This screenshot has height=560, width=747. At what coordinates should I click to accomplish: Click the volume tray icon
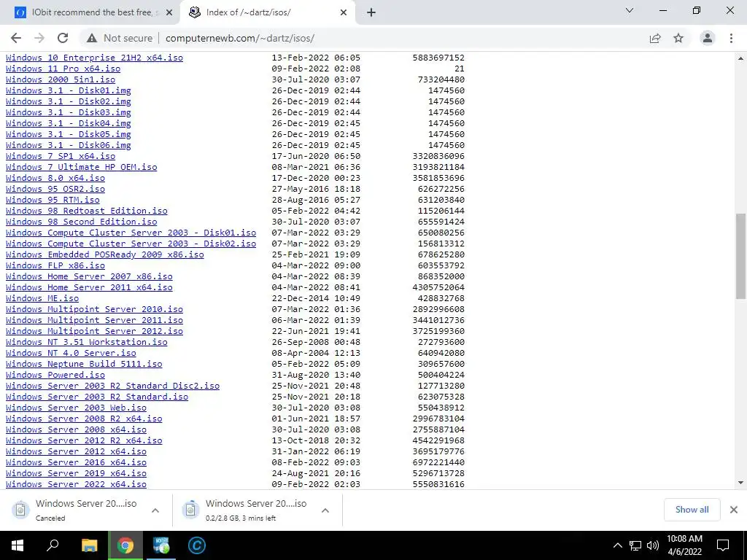(653, 545)
